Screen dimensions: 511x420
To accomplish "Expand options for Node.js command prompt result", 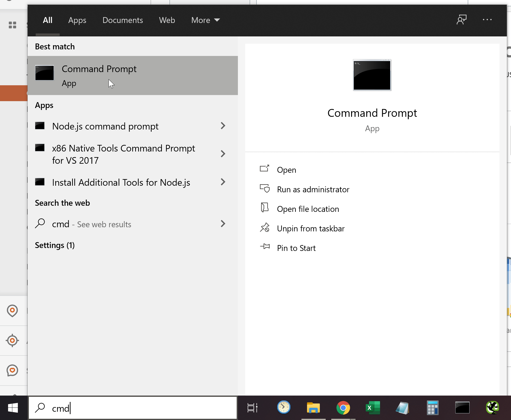I will (223, 126).
